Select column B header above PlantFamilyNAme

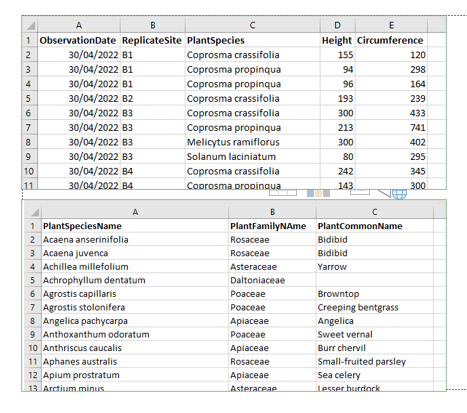[x=272, y=212]
